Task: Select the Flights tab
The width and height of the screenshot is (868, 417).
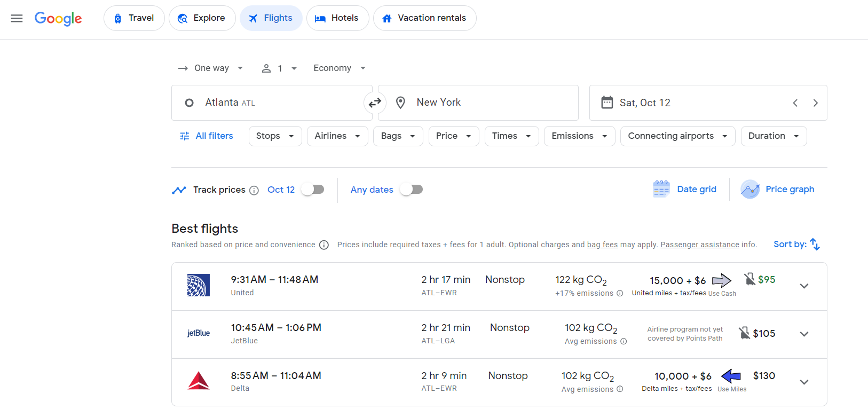Action: (x=271, y=18)
